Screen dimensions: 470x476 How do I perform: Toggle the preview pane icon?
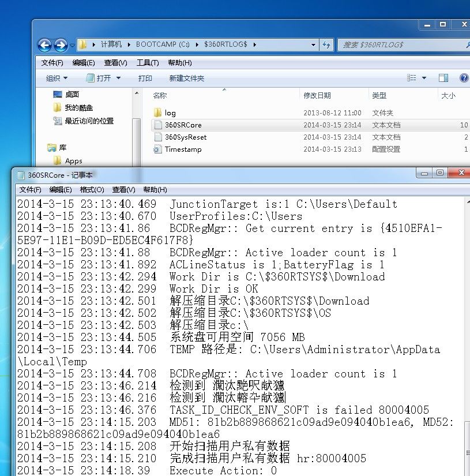click(443, 78)
